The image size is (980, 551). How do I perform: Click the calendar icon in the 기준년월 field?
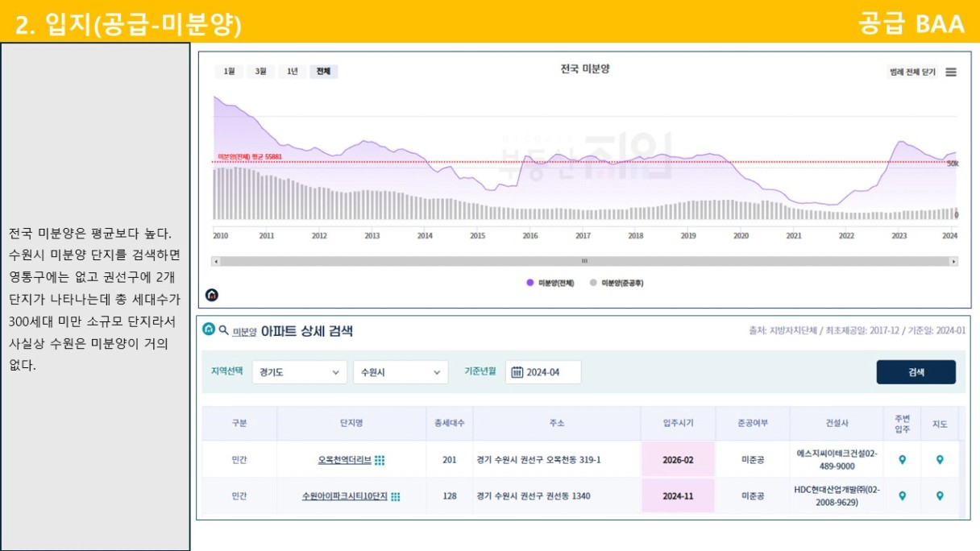click(x=517, y=372)
